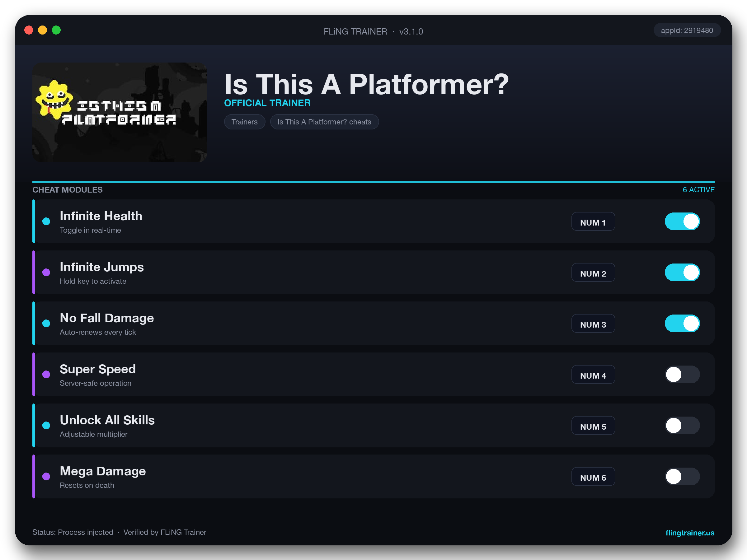Disable the Infinite Jumps switch
This screenshot has width=747, height=560.
pos(682,273)
